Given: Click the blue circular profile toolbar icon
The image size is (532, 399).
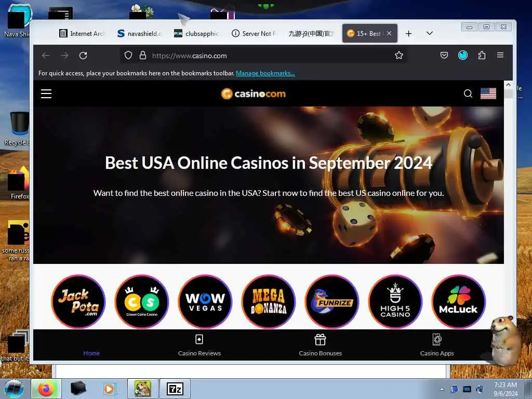Looking at the screenshot, I should point(463,55).
